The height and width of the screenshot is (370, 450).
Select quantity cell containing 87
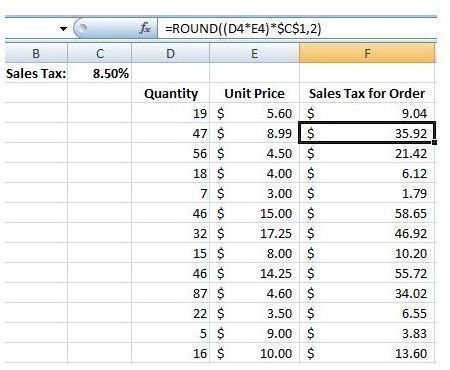[x=170, y=293]
